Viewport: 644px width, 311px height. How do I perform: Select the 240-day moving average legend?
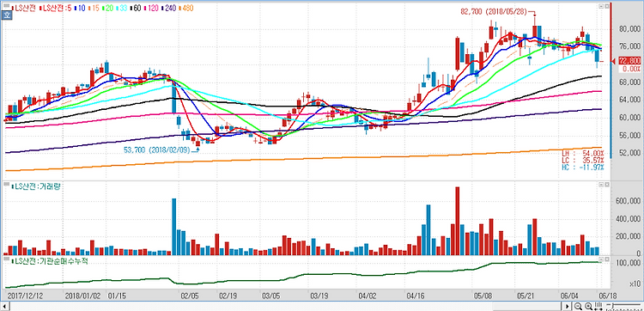click(168, 8)
